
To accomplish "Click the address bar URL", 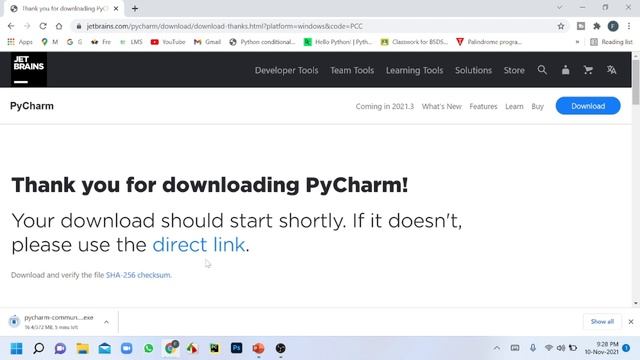I will [x=224, y=26].
